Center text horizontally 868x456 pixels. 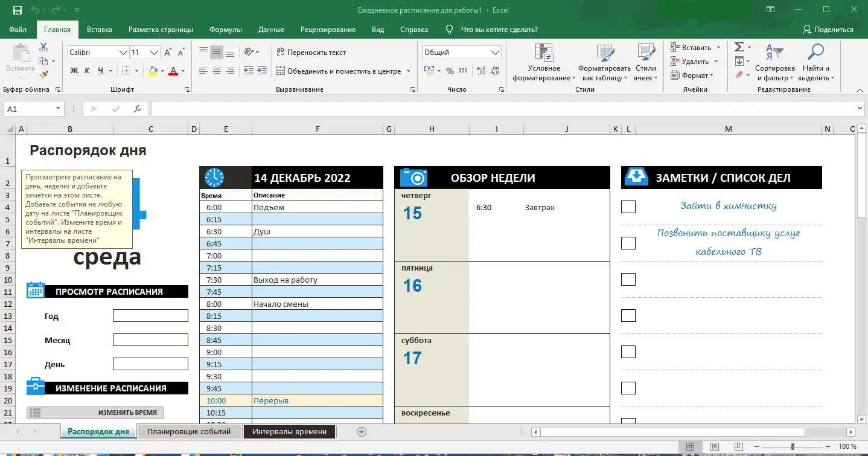(217, 71)
